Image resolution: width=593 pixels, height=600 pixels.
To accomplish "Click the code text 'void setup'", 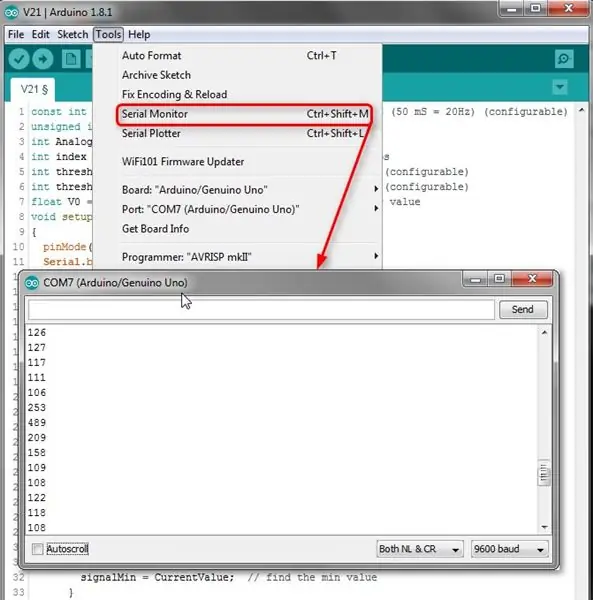I will pyautogui.click(x=62, y=217).
